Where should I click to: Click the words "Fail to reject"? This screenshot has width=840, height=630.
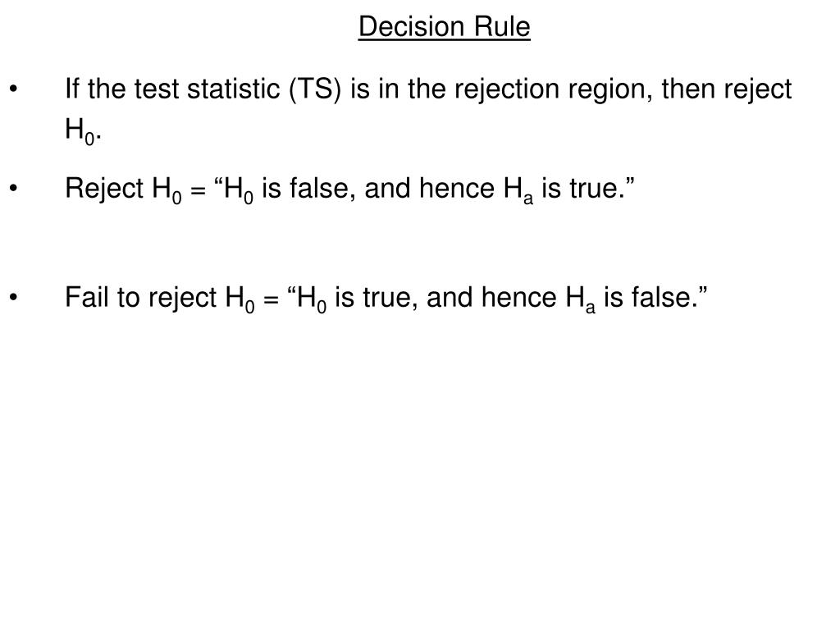140,298
